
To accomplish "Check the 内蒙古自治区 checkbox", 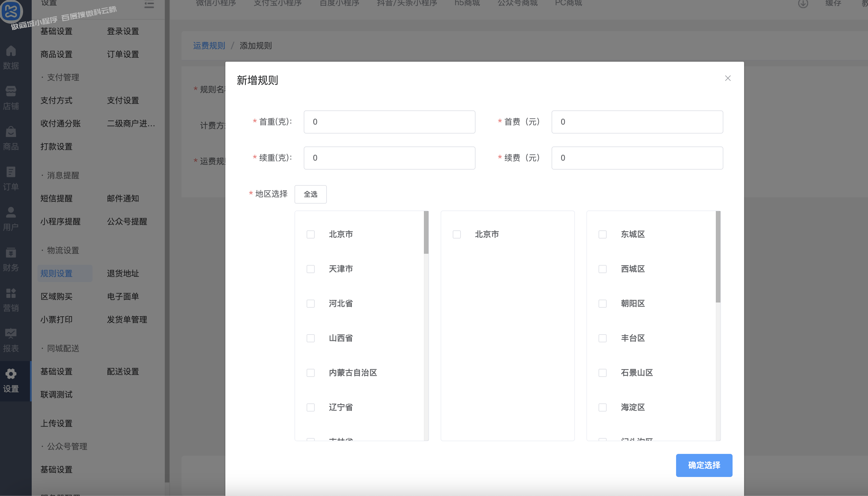I will point(310,373).
